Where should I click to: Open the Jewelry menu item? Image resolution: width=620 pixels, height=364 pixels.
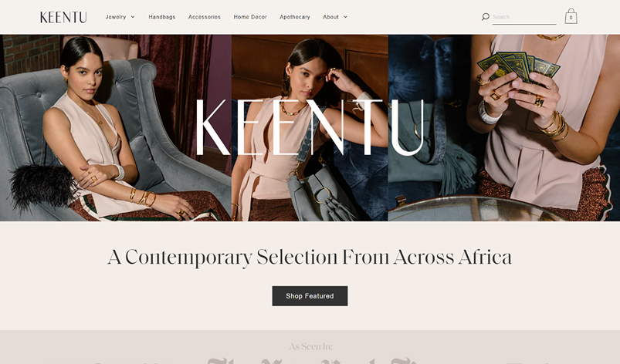pos(116,17)
